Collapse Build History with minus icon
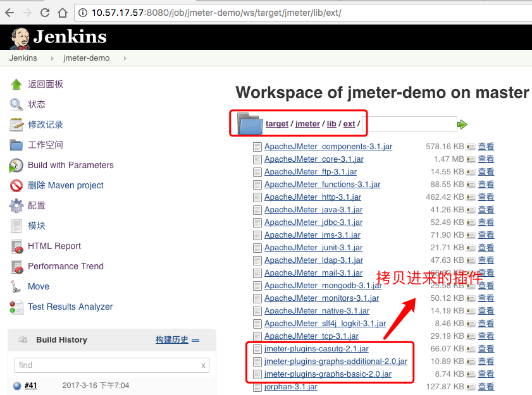This screenshot has width=532, height=395. pyautogui.click(x=195, y=341)
